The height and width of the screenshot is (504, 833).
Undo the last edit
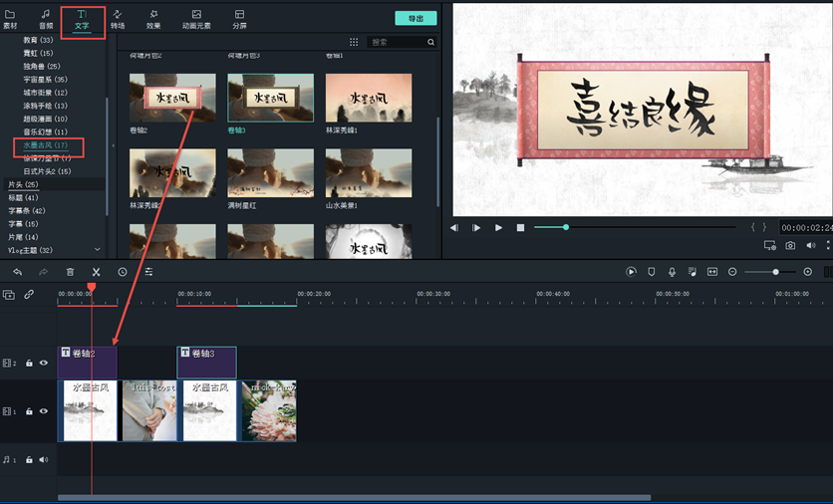pos(18,272)
